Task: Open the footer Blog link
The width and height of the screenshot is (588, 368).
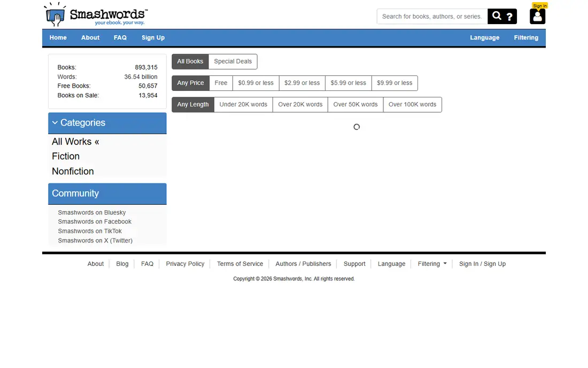Action: (x=122, y=264)
